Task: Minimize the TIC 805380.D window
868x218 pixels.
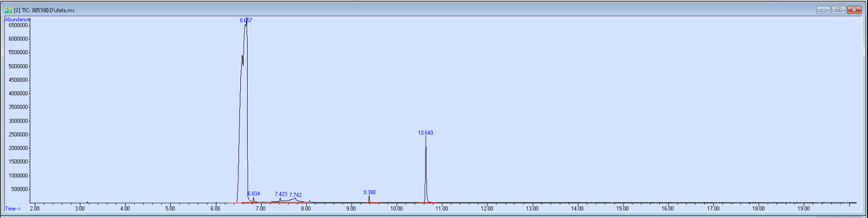Action: (823, 10)
